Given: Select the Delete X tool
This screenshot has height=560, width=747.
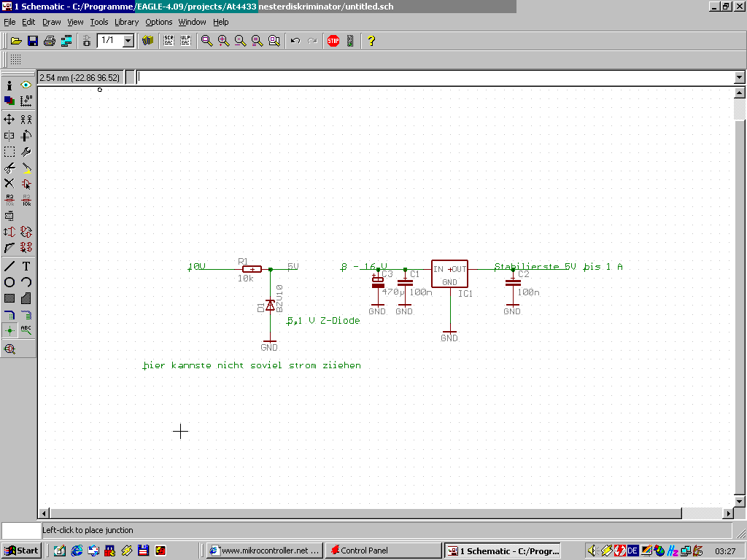Looking at the screenshot, I should (x=9, y=184).
